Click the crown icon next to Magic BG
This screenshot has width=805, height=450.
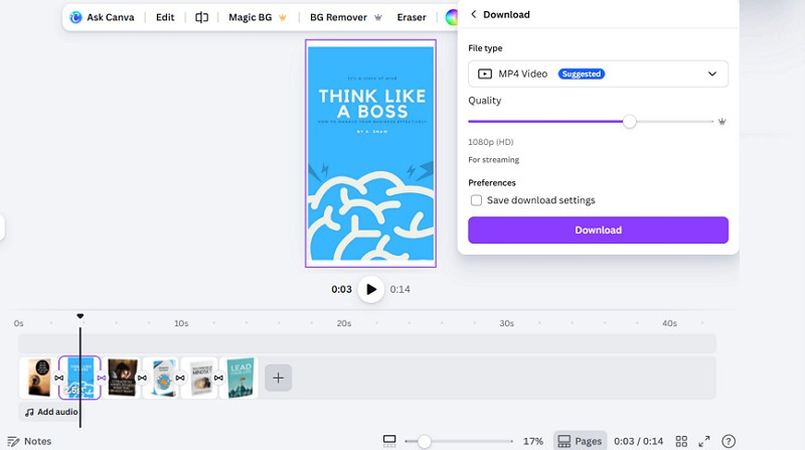[x=282, y=17]
